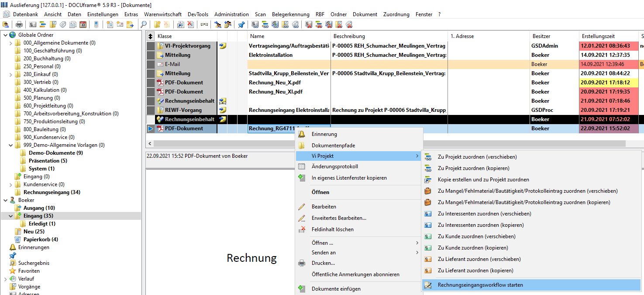
Task: Click the Erinnerungen bell icon in tree
Action: [x=13, y=247]
